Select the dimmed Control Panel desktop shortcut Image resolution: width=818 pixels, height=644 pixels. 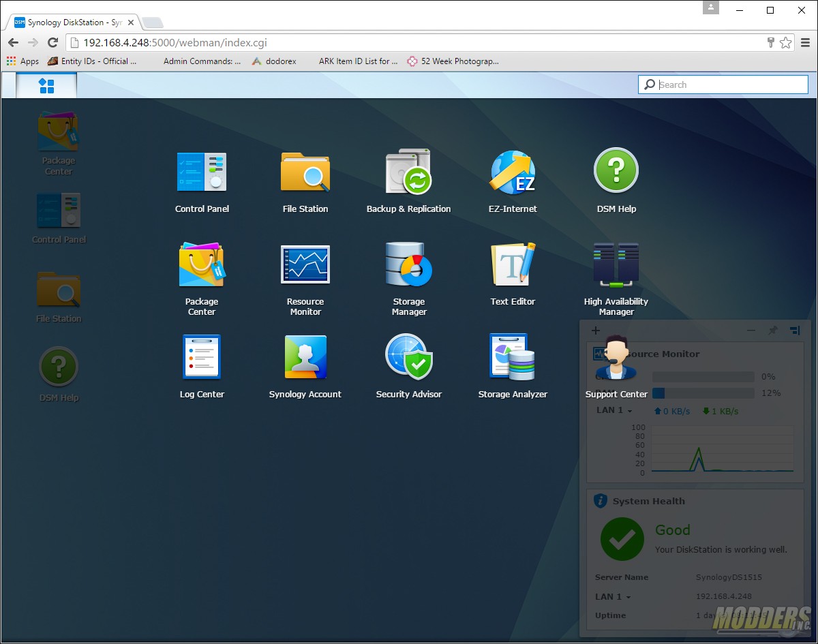click(x=59, y=218)
